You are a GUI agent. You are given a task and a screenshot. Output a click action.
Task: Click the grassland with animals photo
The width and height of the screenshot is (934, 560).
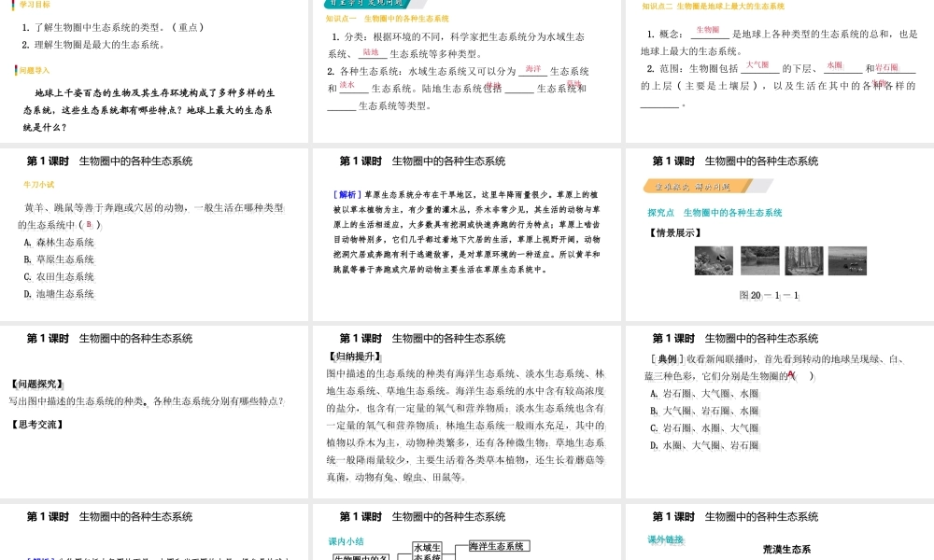(848, 260)
